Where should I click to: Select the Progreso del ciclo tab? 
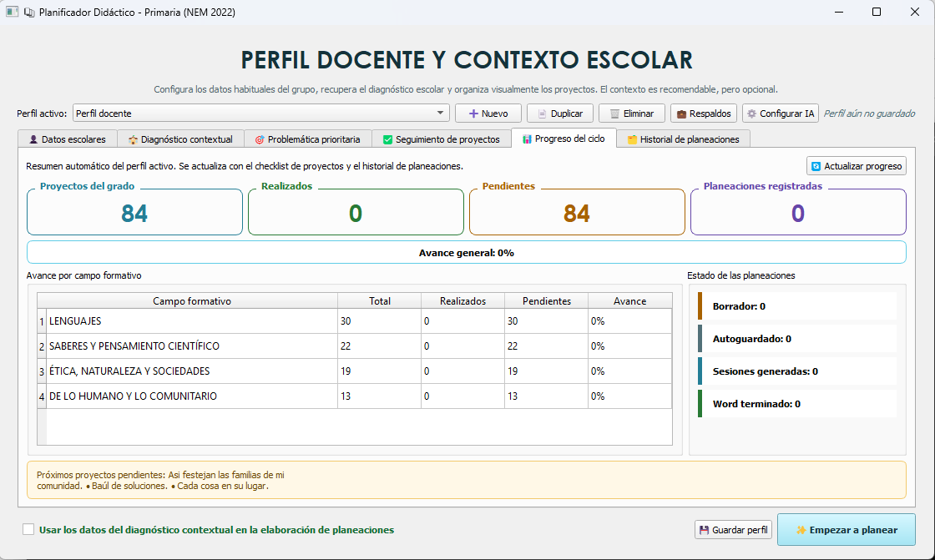click(564, 138)
